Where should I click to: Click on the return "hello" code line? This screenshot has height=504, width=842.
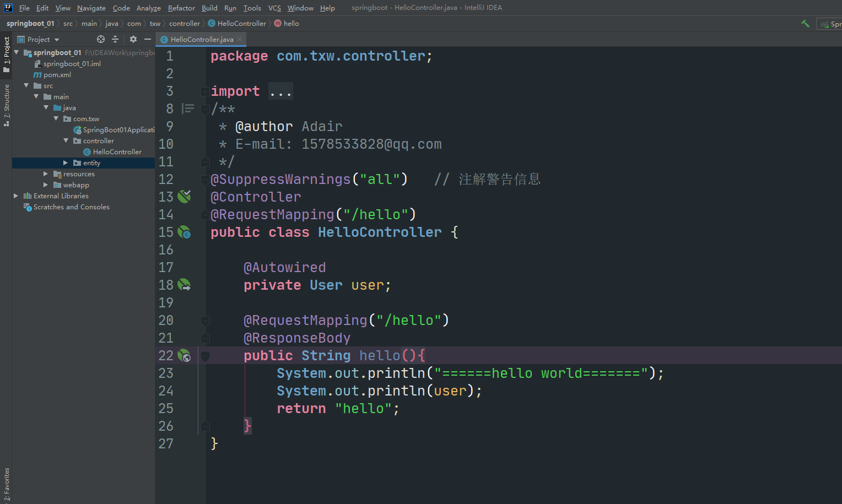point(338,408)
